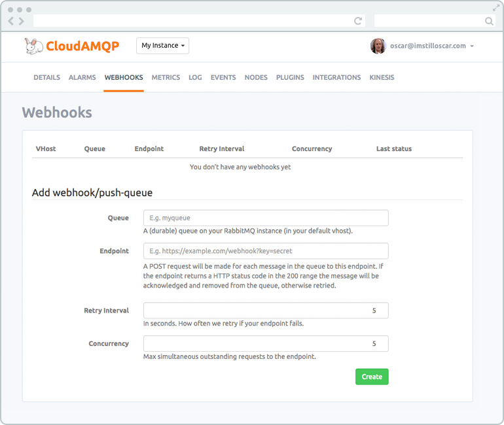Click the Concurrency input field

(x=266, y=343)
